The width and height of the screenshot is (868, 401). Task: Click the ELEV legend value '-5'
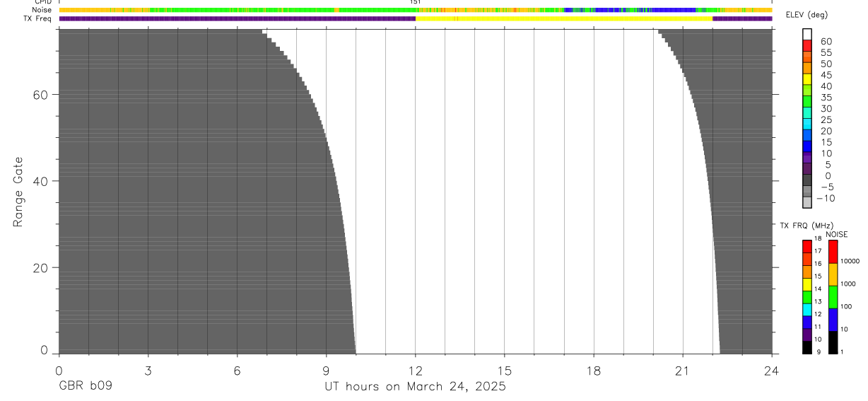click(x=827, y=187)
